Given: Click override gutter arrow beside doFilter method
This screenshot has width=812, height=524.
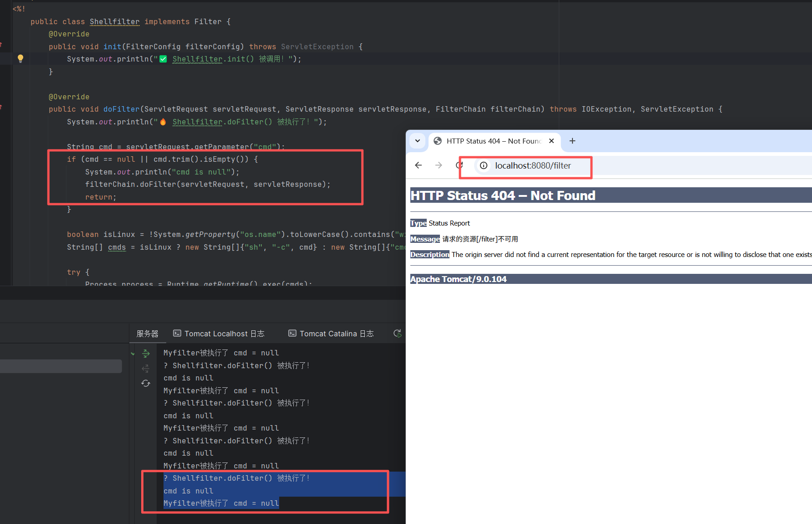Looking at the screenshot, I should pos(1,107).
